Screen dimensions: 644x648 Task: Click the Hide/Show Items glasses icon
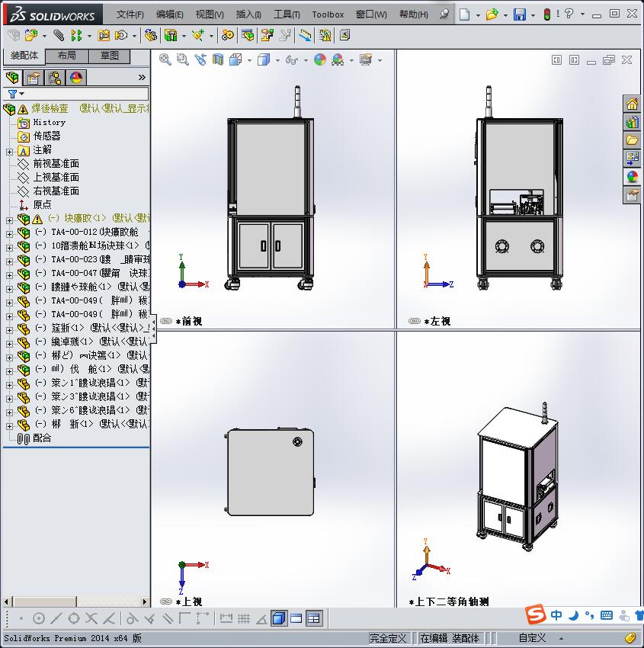coord(292,60)
